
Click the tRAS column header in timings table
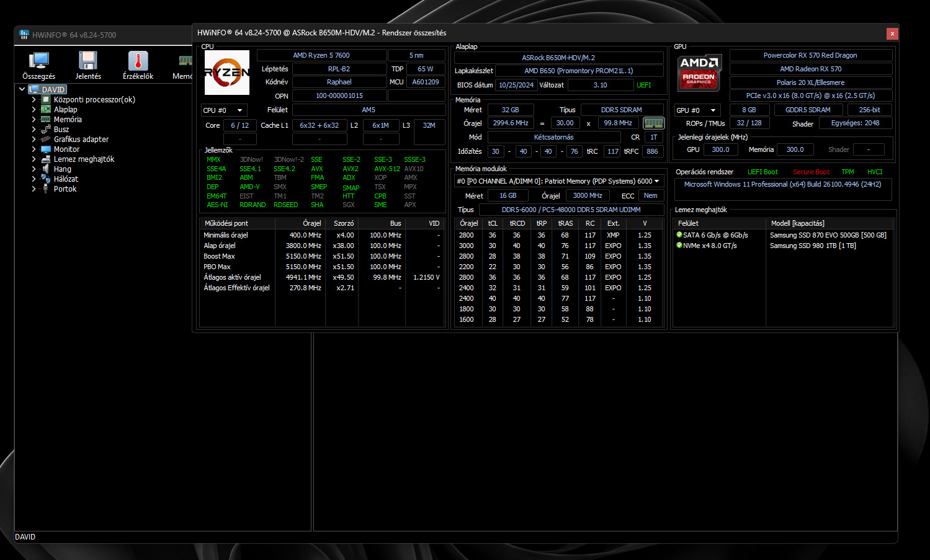[565, 223]
